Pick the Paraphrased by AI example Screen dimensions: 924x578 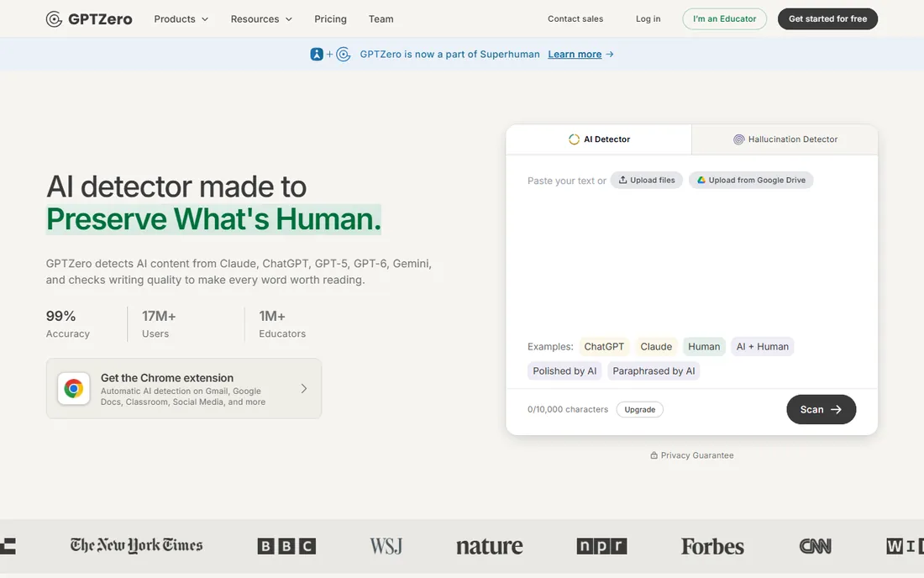pyautogui.click(x=654, y=371)
